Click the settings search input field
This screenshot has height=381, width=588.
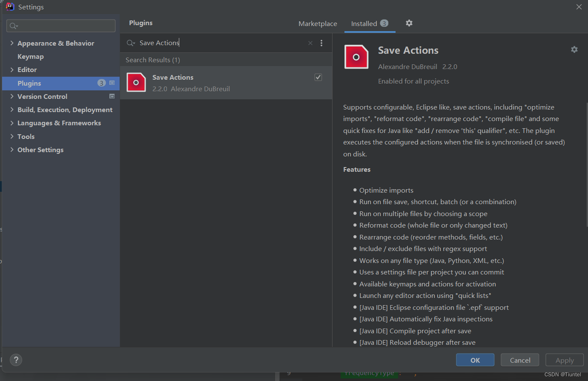pos(61,26)
